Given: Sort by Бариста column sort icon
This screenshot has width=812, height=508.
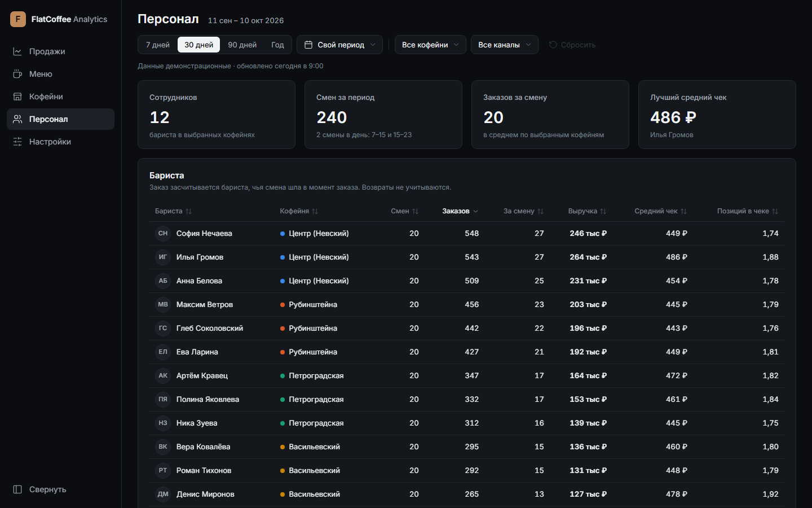Looking at the screenshot, I should (189, 211).
